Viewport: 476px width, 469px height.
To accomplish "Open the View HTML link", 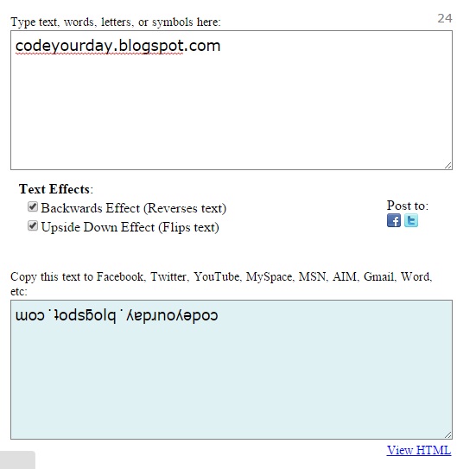I will [x=419, y=450].
